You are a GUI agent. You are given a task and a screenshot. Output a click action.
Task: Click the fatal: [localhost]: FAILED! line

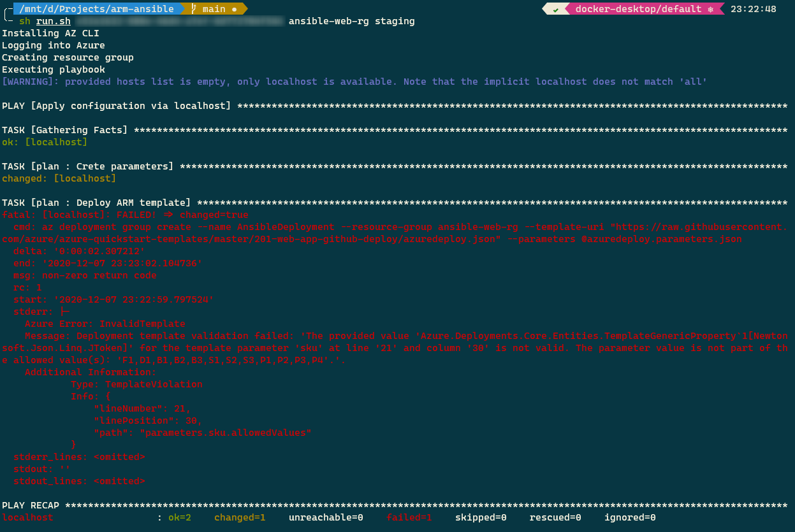tap(125, 215)
